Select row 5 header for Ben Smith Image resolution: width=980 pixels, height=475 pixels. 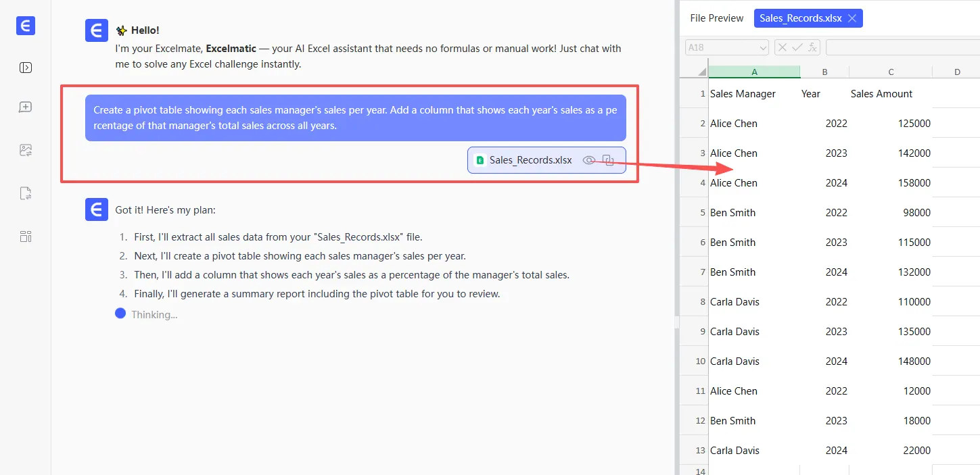coord(695,212)
